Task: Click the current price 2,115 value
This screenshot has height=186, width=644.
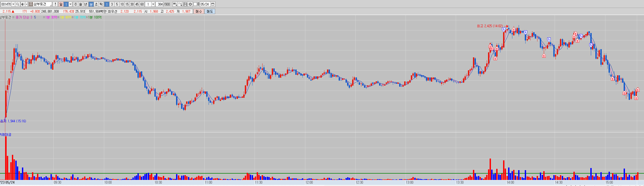Action: (x=7, y=11)
